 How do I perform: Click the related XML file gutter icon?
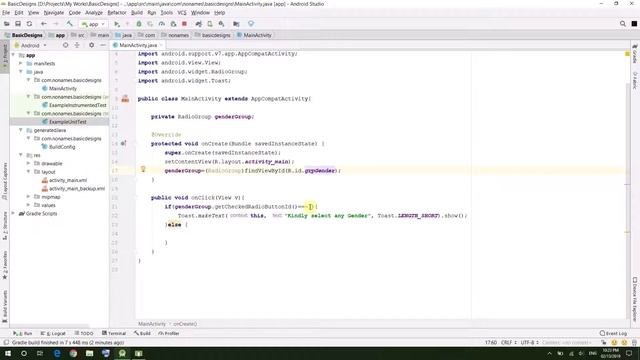point(125,99)
